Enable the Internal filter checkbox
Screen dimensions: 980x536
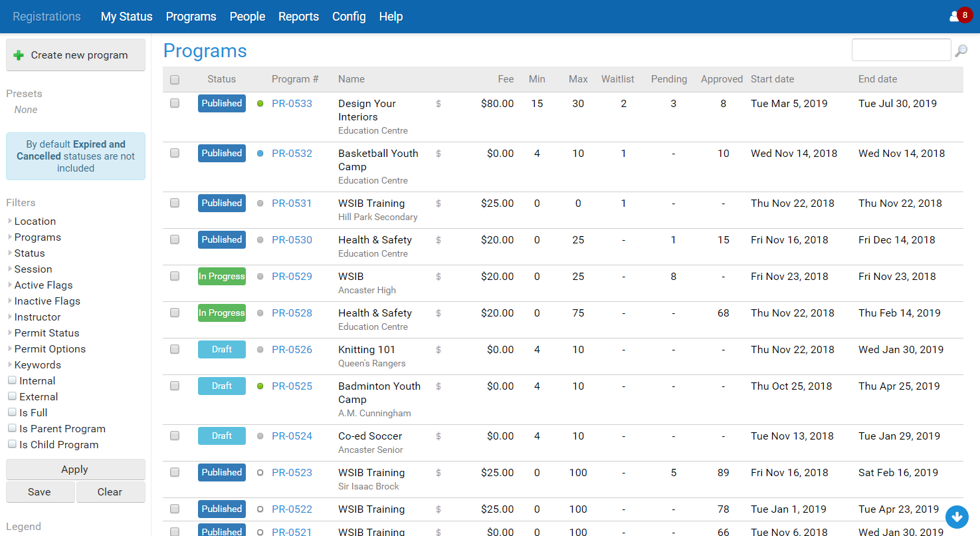click(12, 380)
